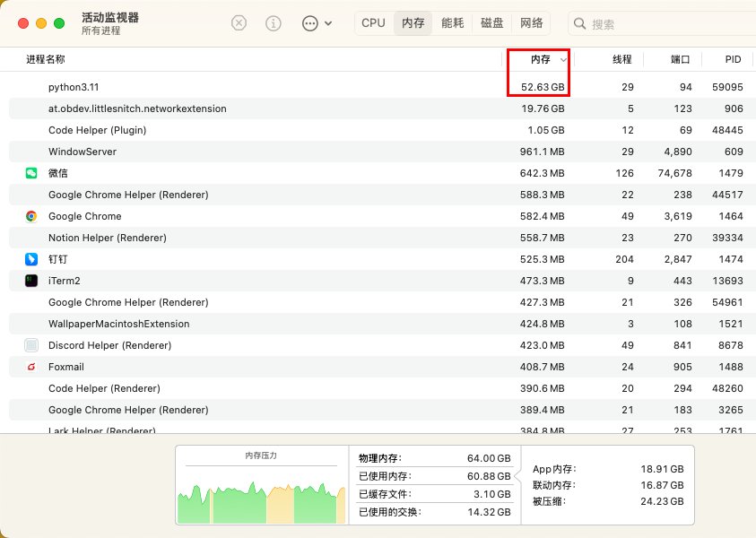
Task: Click the WeChat (微信) app icon
Action: [x=31, y=173]
